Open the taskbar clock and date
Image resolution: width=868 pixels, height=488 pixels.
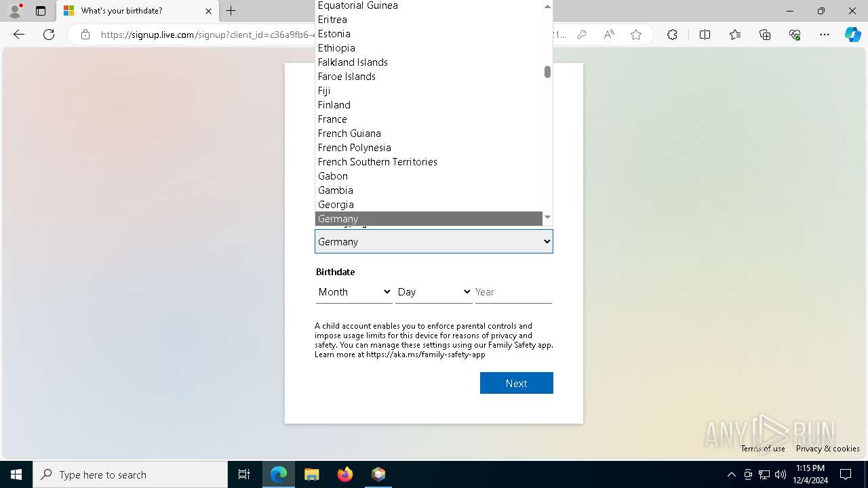coord(810,474)
